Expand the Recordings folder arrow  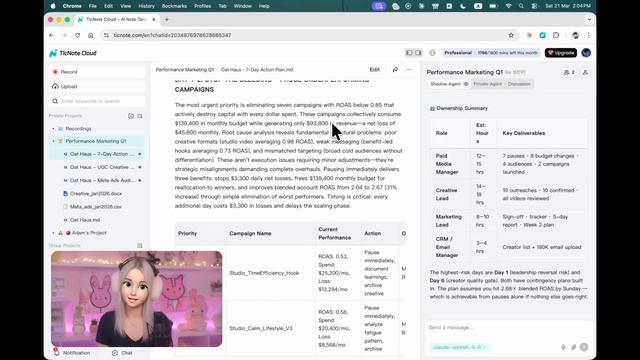coord(53,129)
